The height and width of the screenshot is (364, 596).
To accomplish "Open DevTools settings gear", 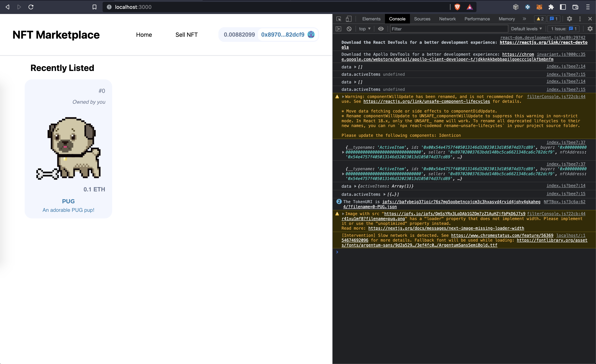I will coord(569,19).
